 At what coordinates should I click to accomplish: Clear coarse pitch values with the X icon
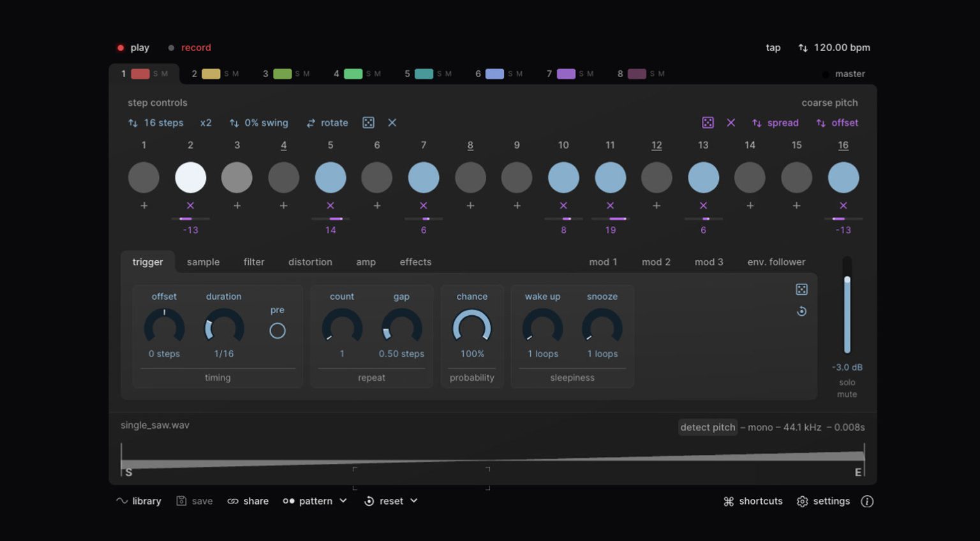[731, 122]
